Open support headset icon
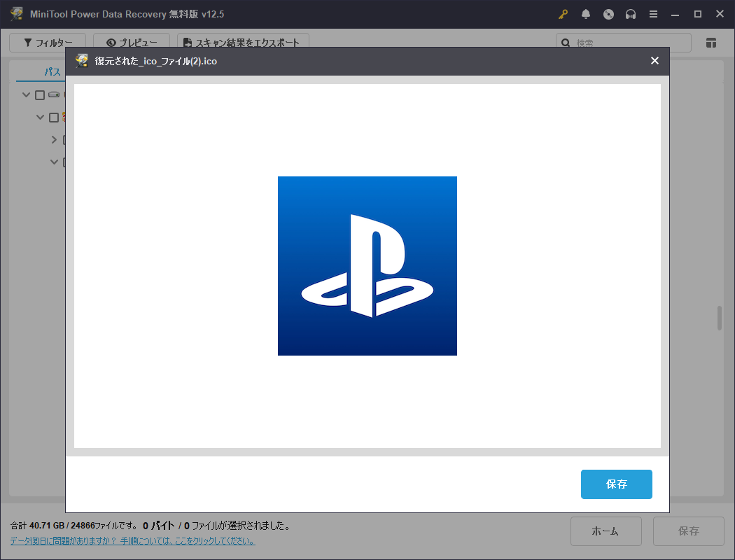735x560 pixels. pos(631,14)
